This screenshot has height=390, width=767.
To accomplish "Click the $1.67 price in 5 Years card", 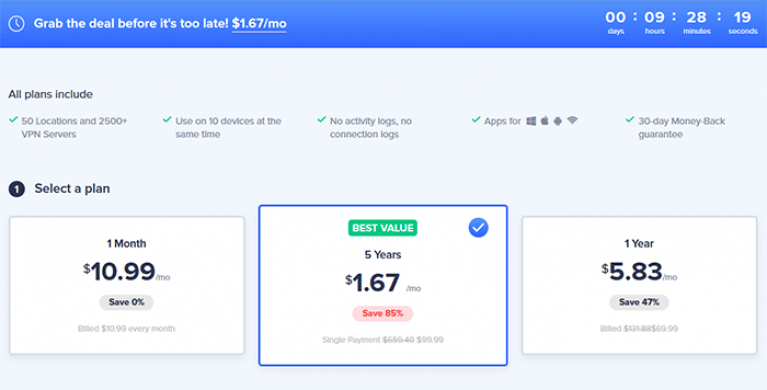I will (383, 283).
